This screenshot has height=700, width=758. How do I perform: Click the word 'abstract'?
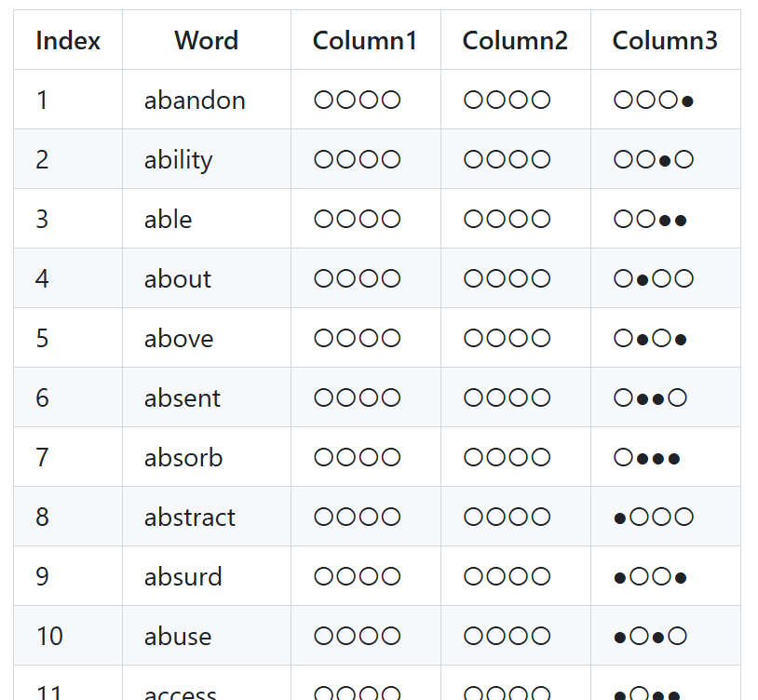190,518
